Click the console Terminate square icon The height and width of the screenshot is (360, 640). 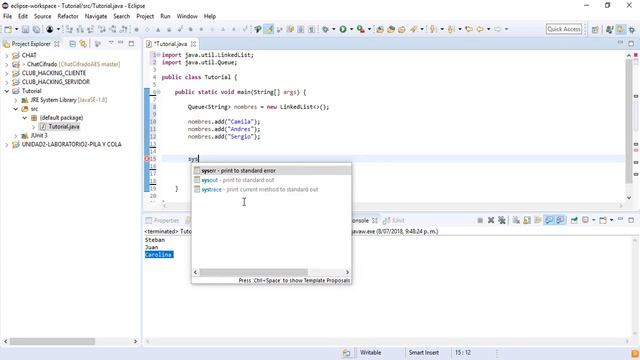[x=480, y=220]
